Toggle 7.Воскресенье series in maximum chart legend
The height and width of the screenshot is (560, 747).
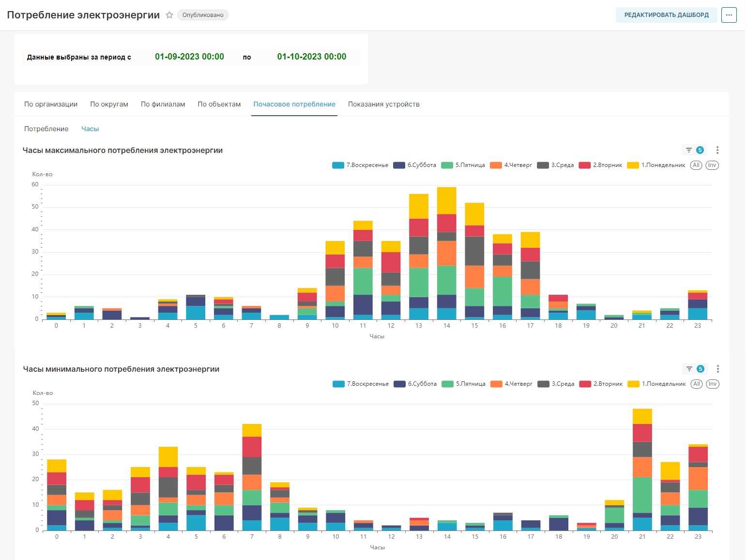click(360, 165)
